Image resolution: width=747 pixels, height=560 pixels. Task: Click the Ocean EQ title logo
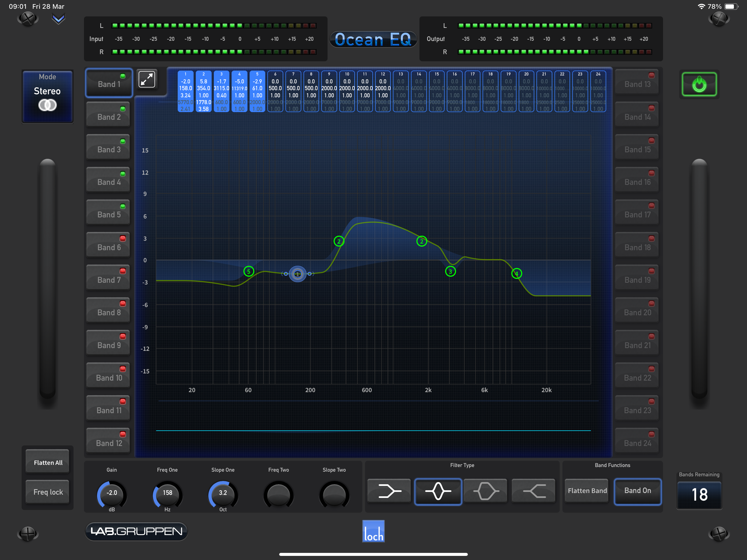point(373,40)
